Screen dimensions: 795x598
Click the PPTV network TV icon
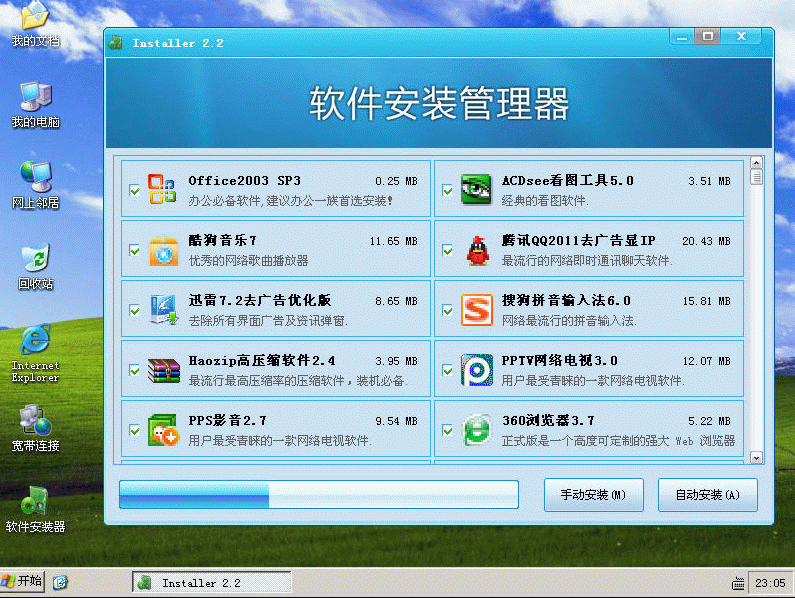476,370
